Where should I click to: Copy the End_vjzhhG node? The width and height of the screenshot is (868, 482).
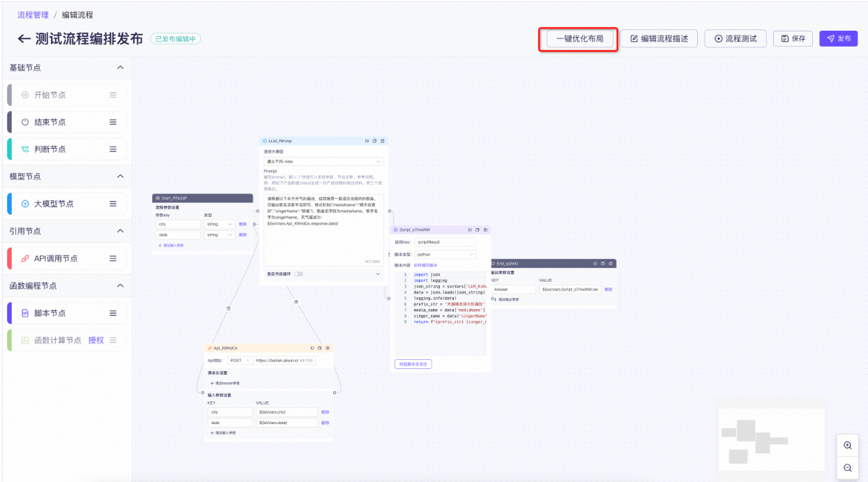[x=603, y=264]
